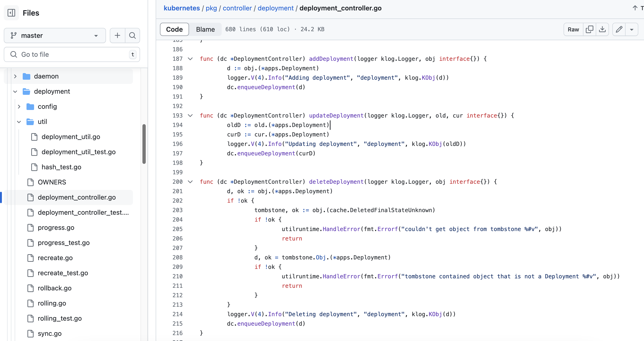This screenshot has width=644, height=341.
Task: Fold the deleteDeployment function chevron
Action: [x=190, y=182]
